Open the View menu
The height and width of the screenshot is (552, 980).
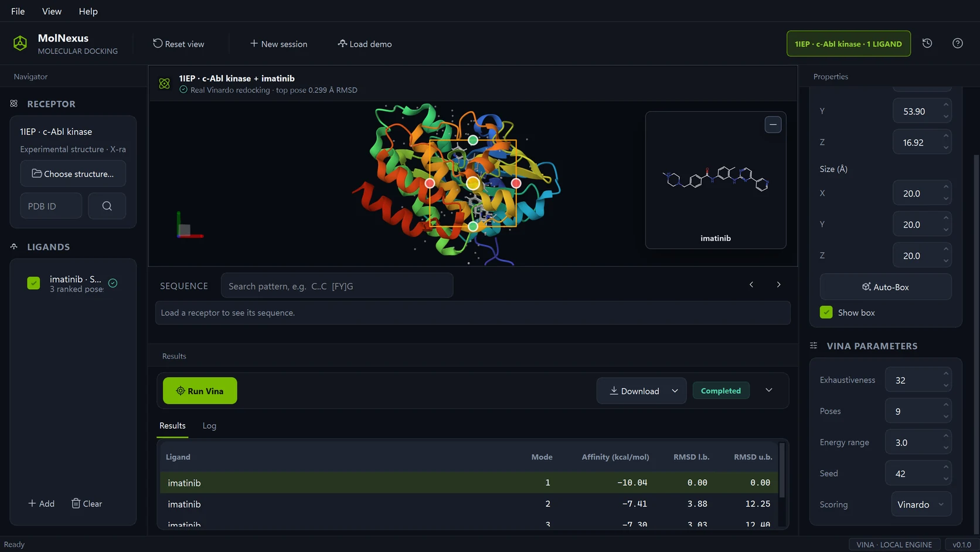[52, 11]
